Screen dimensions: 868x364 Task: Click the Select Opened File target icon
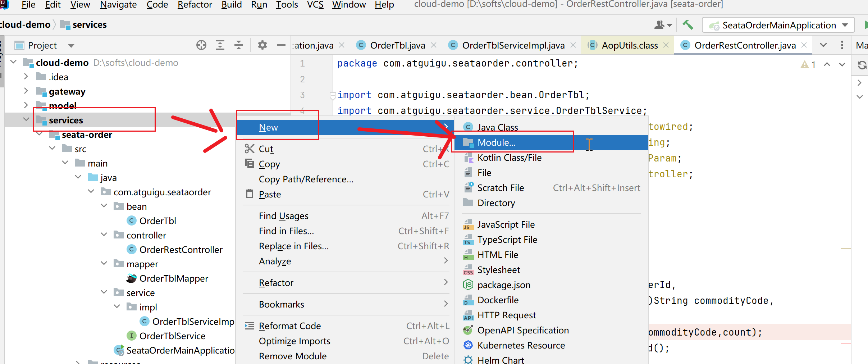pos(201,45)
